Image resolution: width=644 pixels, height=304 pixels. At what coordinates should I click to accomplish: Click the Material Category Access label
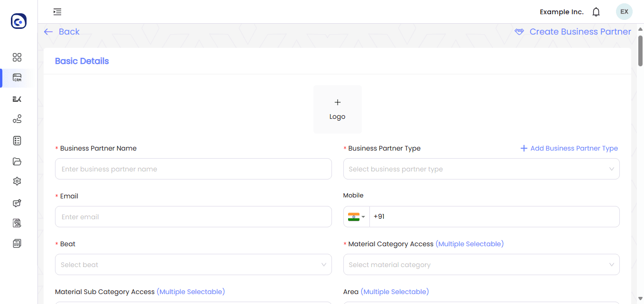(x=391, y=244)
